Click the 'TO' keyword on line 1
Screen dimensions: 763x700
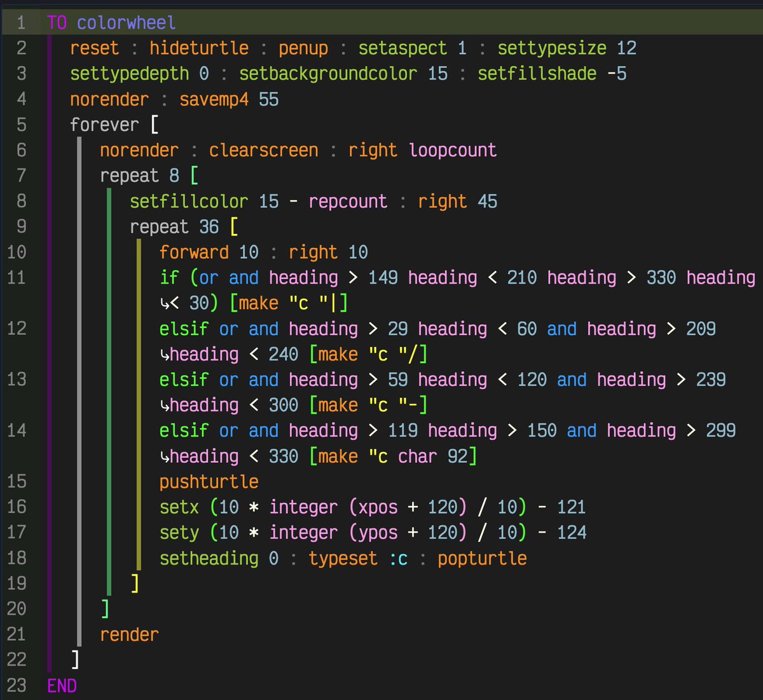[57, 23]
